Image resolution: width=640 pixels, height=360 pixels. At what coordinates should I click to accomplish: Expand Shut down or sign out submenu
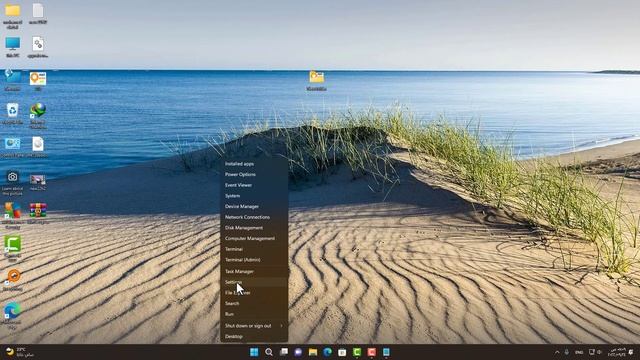click(254, 326)
